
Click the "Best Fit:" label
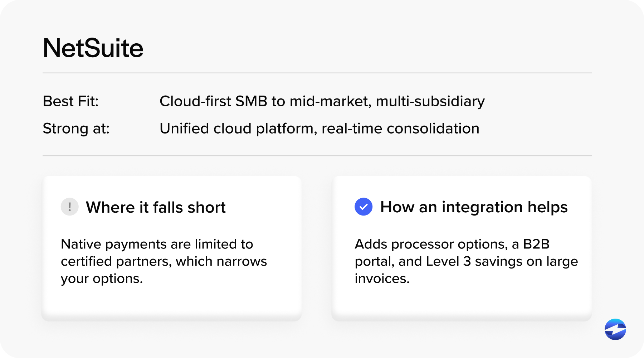(x=70, y=101)
